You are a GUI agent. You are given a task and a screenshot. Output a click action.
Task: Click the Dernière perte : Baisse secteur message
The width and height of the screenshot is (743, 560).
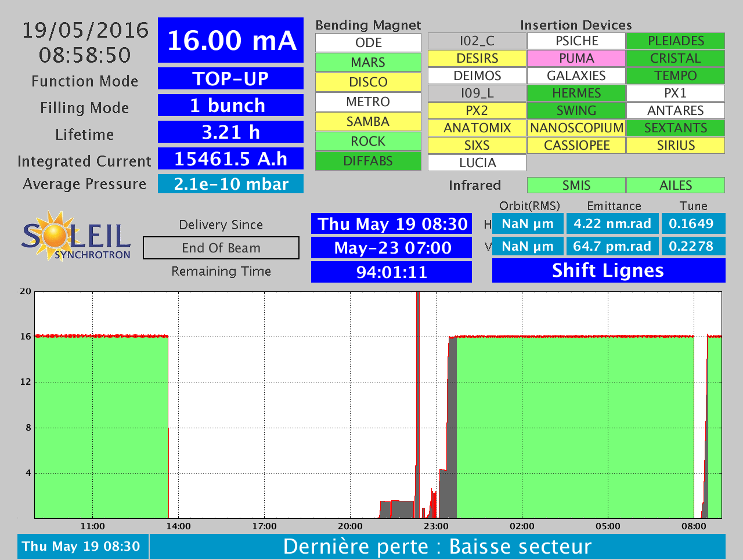point(438,547)
